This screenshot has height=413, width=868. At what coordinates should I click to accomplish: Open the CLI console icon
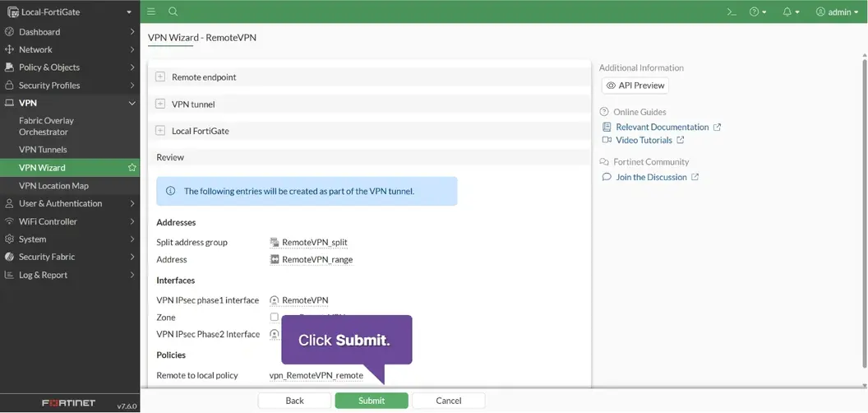coord(732,12)
